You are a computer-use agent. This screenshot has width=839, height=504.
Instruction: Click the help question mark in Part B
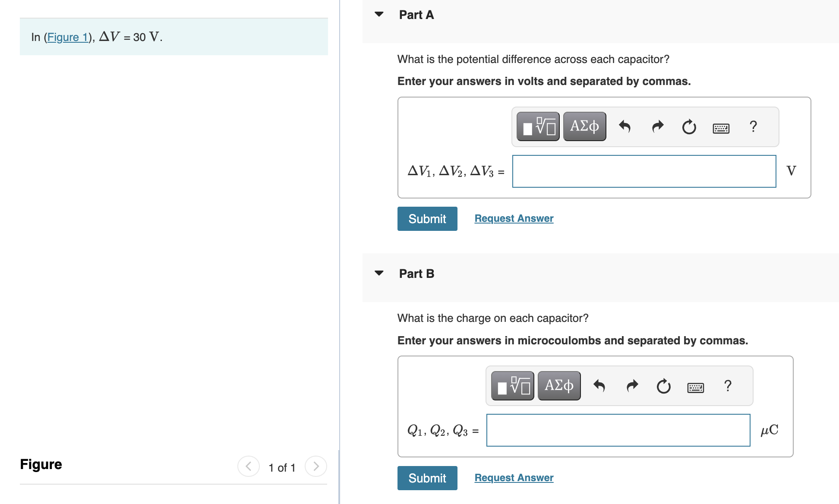coord(728,385)
